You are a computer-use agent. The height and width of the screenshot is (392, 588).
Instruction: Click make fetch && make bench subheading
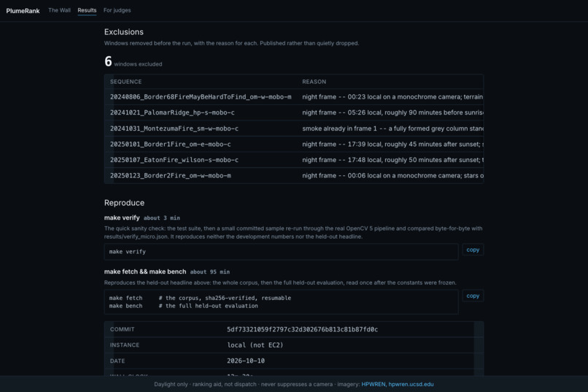[145, 272]
